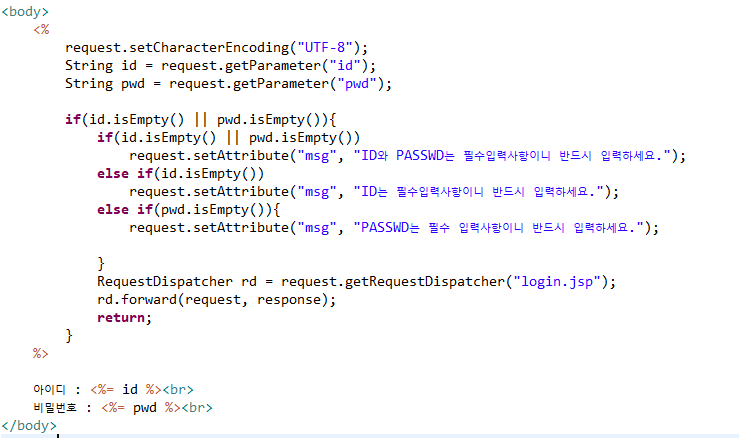This screenshot has width=739, height=438.
Task: Click the closing brace below return statement
Action: coord(69,336)
